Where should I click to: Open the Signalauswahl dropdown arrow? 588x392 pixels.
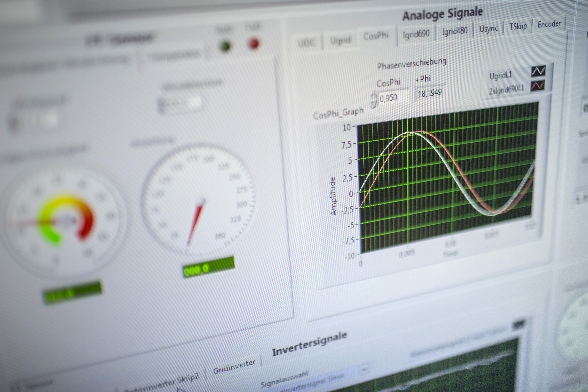(x=364, y=369)
